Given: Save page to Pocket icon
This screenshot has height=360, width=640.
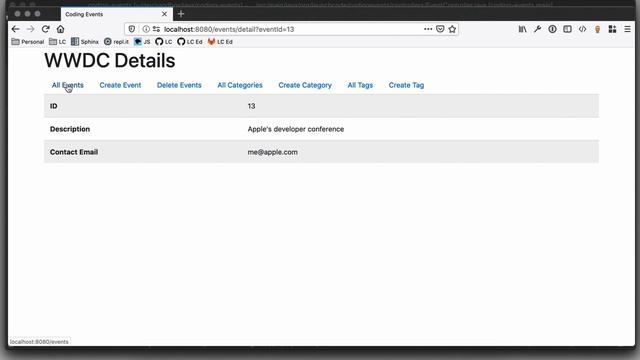Looking at the screenshot, I should (x=440, y=29).
